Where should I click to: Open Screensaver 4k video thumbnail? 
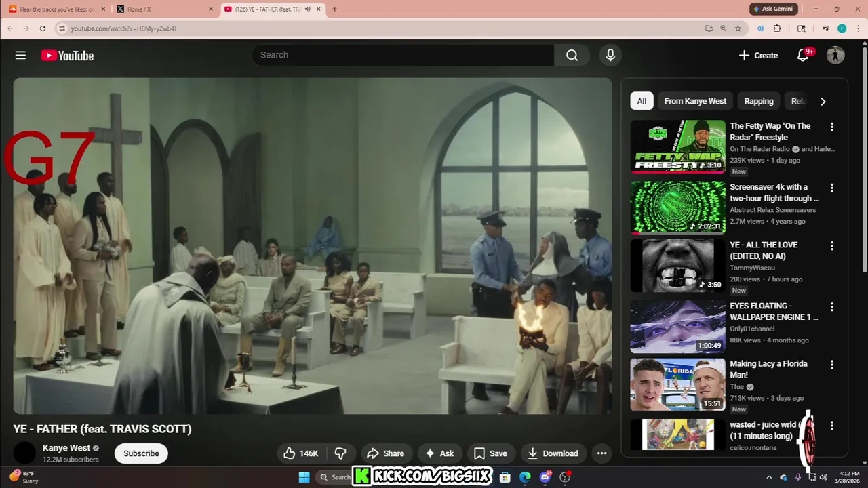tap(677, 207)
